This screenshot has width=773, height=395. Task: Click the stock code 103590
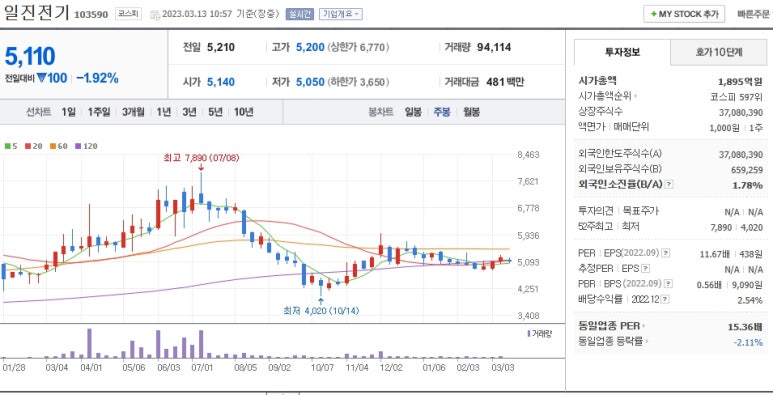pos(91,15)
